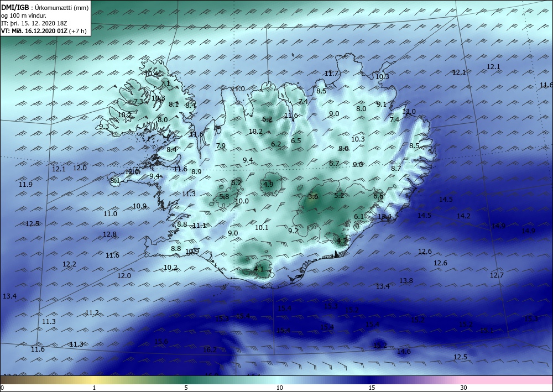Click the 14.6 value on the map
Screen dimensions: 553x392
click(404, 352)
